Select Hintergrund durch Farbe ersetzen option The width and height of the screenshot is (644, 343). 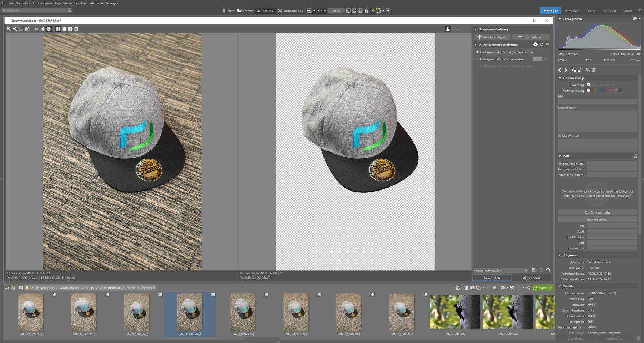click(478, 59)
